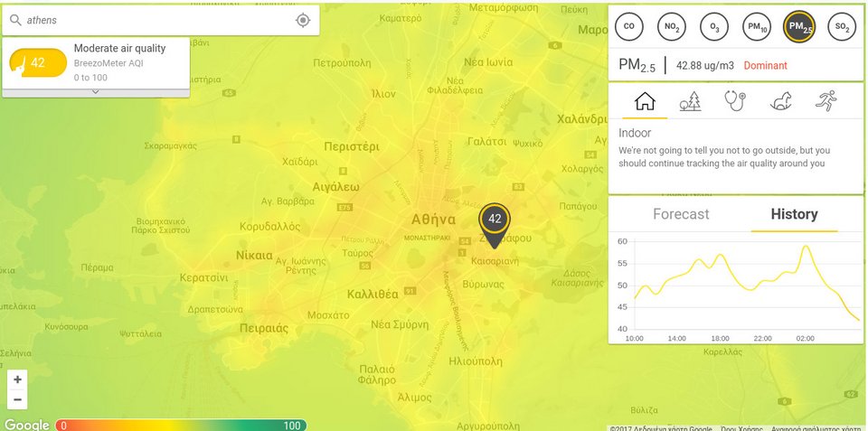
Task: Click the Καλλιθέα label on map
Action: 373,294
